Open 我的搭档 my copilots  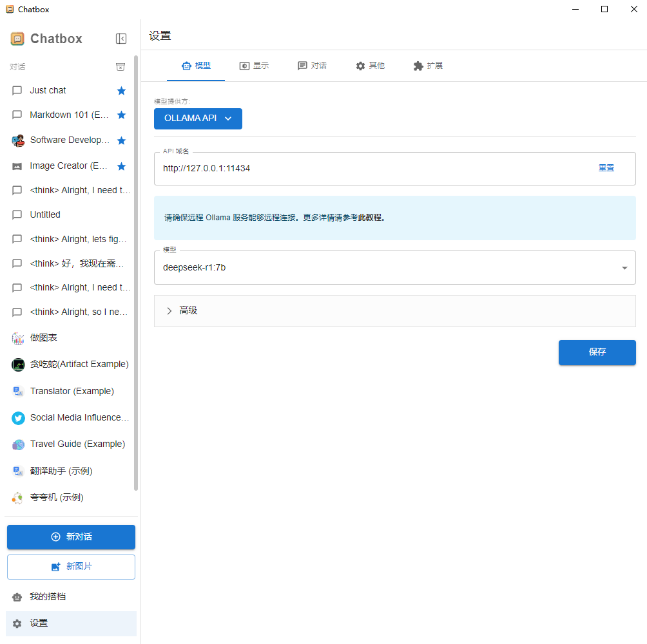[x=71, y=597]
